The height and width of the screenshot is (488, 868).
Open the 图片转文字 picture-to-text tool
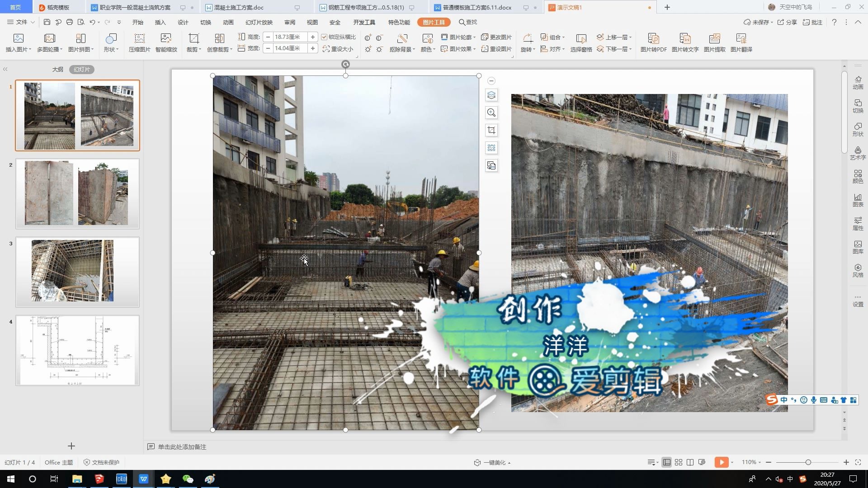pos(685,43)
